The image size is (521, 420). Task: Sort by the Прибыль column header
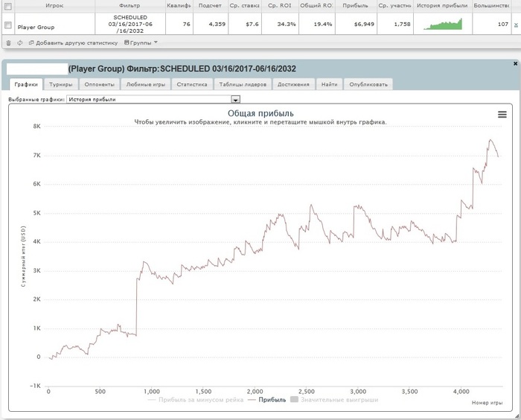tap(356, 6)
